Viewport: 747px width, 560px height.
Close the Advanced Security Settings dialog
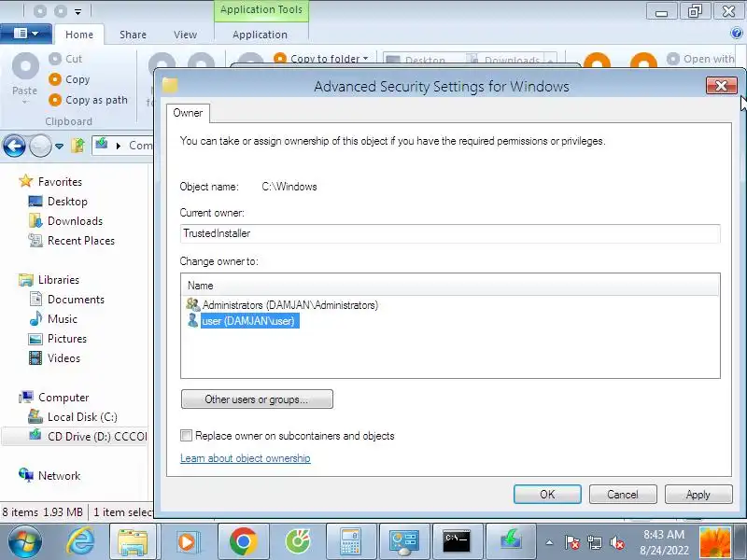pos(721,86)
